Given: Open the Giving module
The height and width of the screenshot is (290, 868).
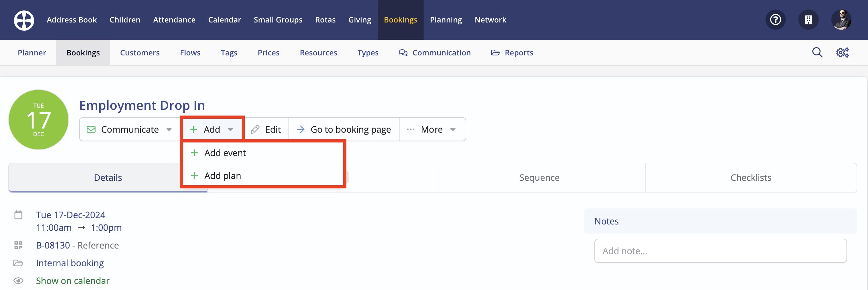Looking at the screenshot, I should coord(360,20).
